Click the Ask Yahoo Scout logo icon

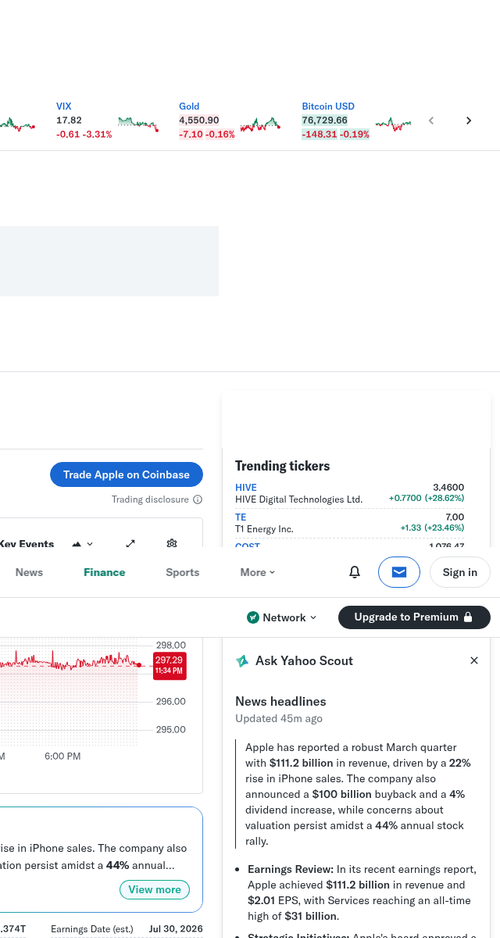[242, 660]
